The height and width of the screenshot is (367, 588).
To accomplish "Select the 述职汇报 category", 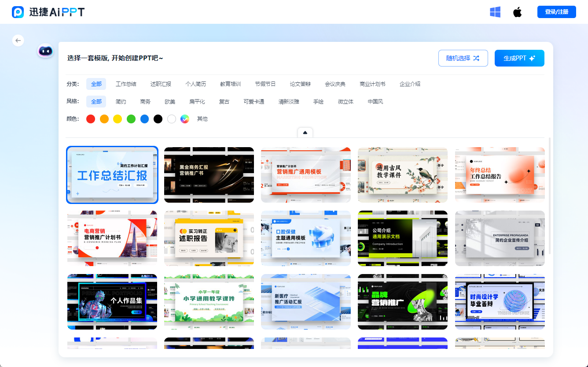I will pyautogui.click(x=161, y=84).
